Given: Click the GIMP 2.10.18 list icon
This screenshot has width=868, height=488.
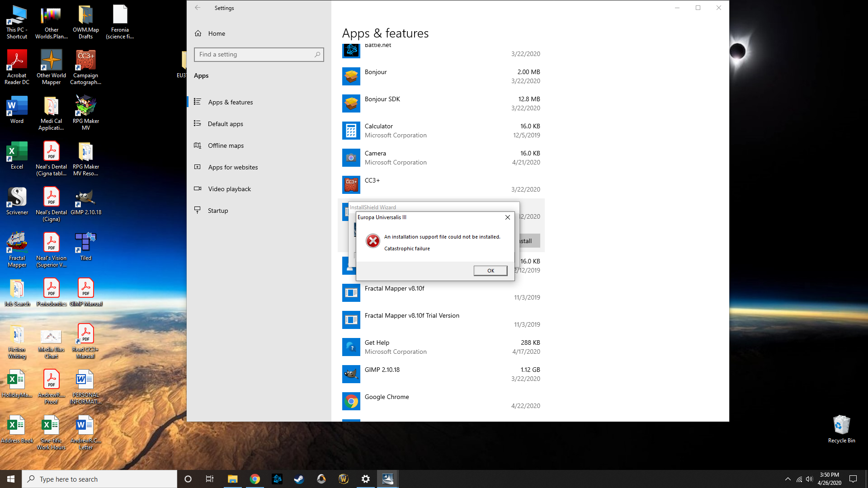Looking at the screenshot, I should pos(351,374).
